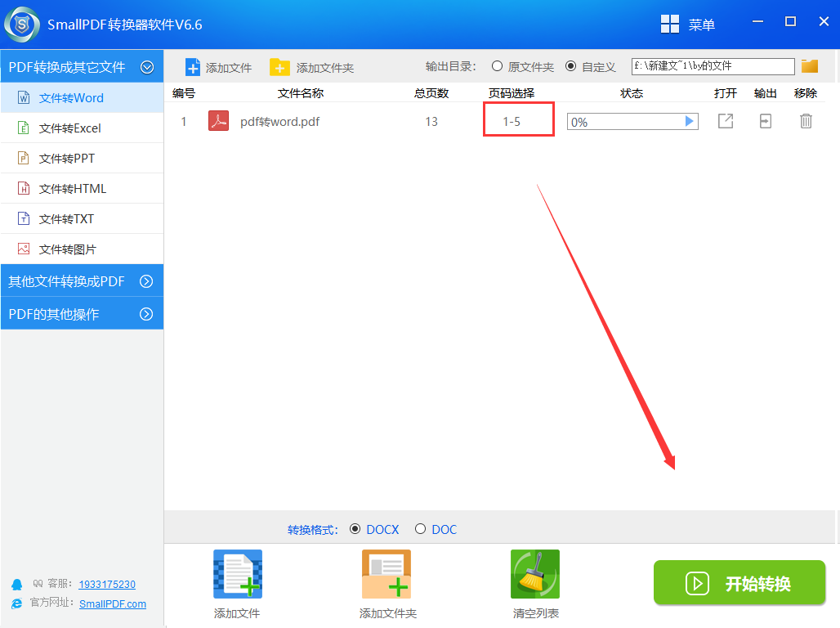This screenshot has width=840, height=628.
Task: Open the 菜单 grid menu
Action: pyautogui.click(x=687, y=25)
